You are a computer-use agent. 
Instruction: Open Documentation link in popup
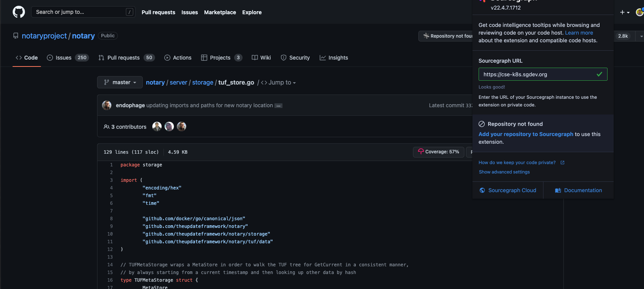(x=578, y=190)
